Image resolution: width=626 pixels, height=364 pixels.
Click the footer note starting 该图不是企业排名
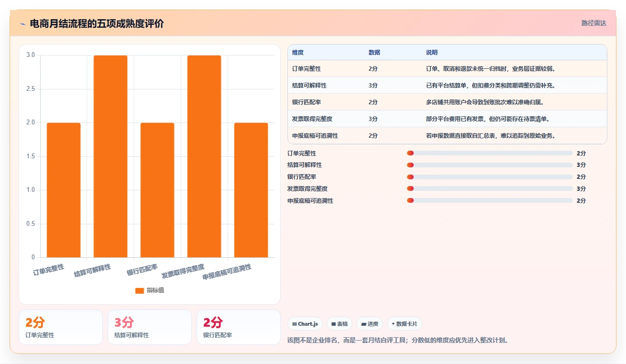398,341
